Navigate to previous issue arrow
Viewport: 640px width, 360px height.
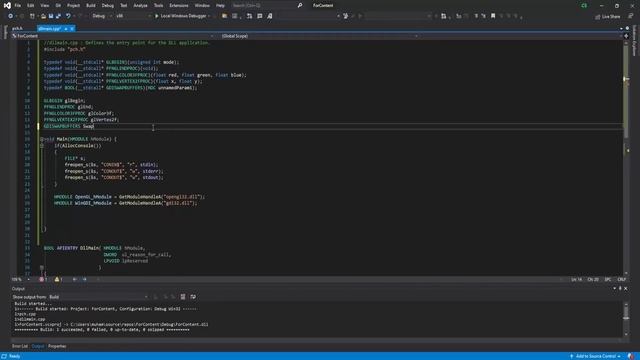75,280
